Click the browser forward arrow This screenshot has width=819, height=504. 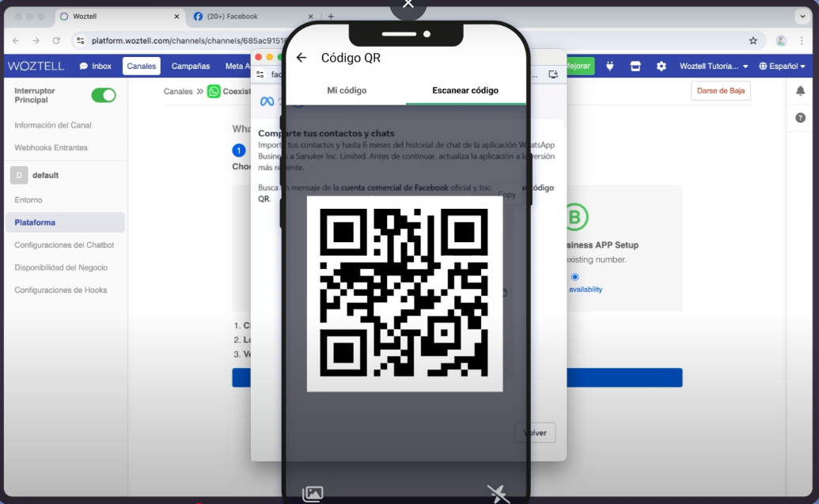click(x=36, y=40)
